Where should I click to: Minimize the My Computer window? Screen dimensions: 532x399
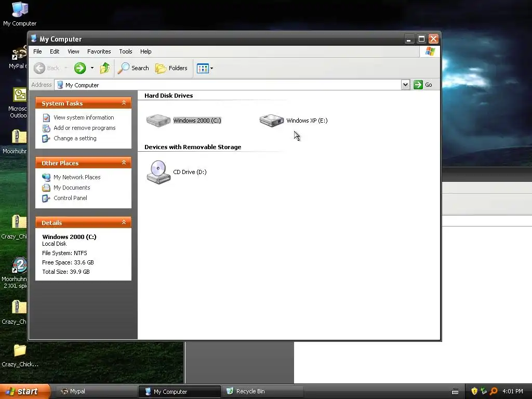[409, 38]
